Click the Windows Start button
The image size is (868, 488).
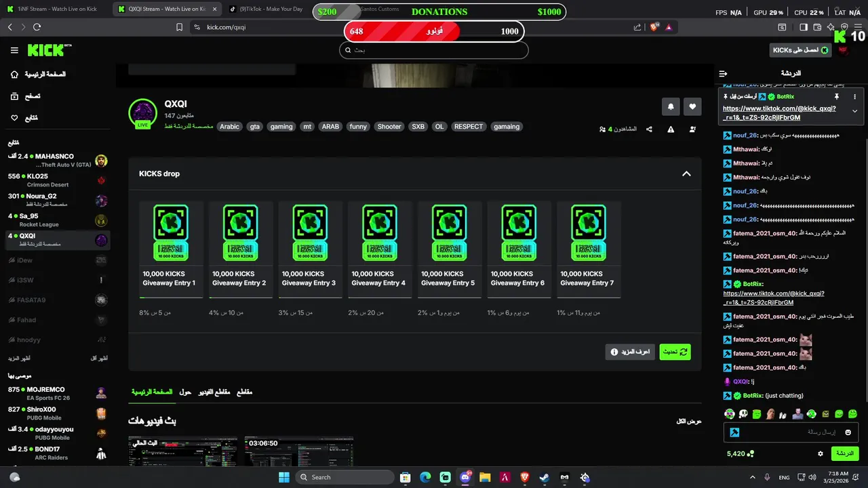click(283, 477)
